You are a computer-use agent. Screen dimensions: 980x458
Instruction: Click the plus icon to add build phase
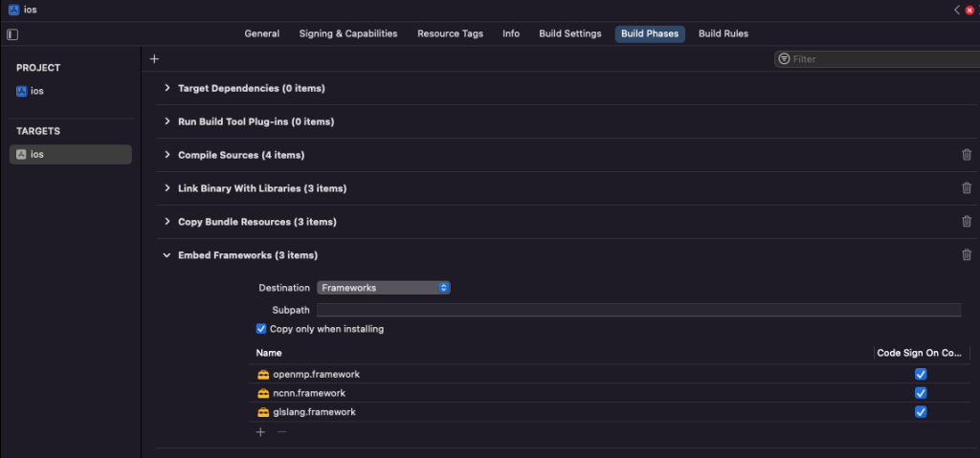[x=155, y=58]
